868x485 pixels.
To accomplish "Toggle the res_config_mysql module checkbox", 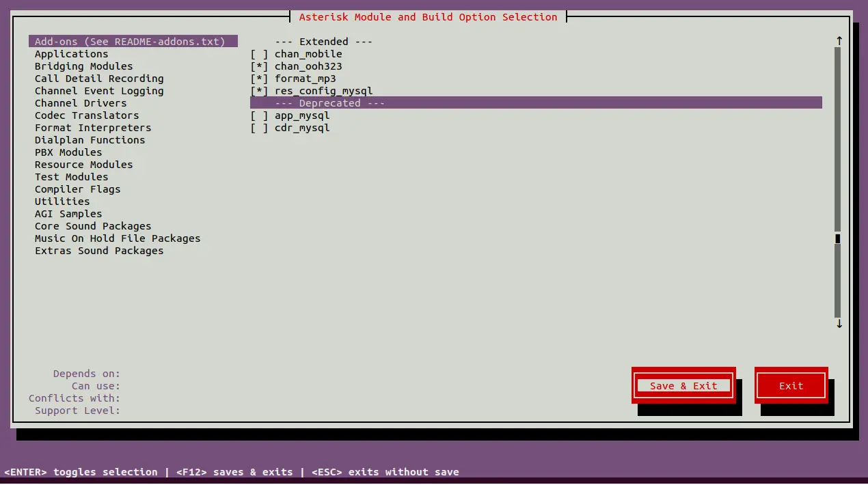I will coord(259,91).
